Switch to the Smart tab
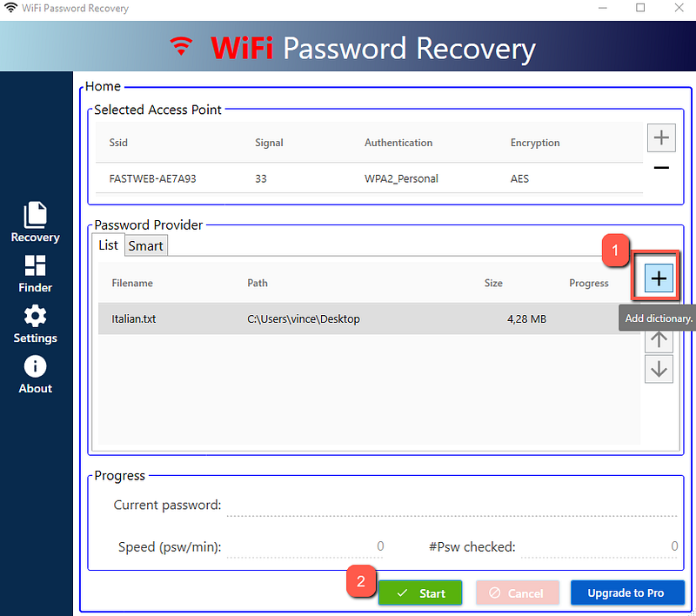696x616 pixels. pos(145,246)
